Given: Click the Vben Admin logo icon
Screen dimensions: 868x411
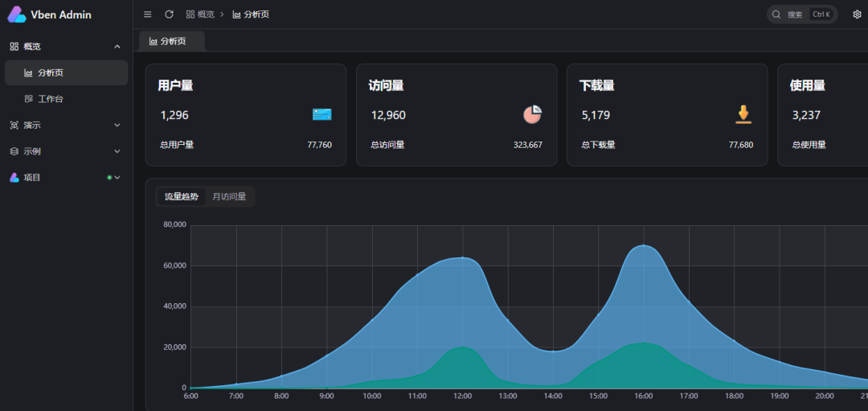Looking at the screenshot, I should point(17,14).
